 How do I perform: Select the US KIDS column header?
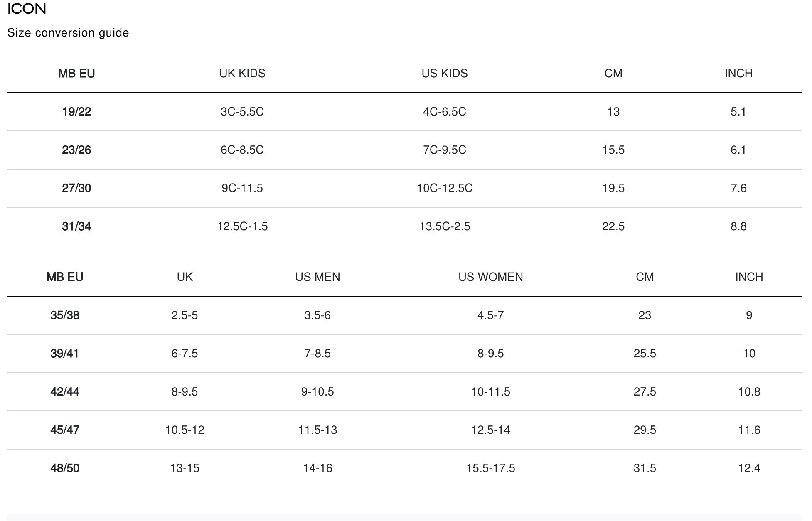[445, 74]
